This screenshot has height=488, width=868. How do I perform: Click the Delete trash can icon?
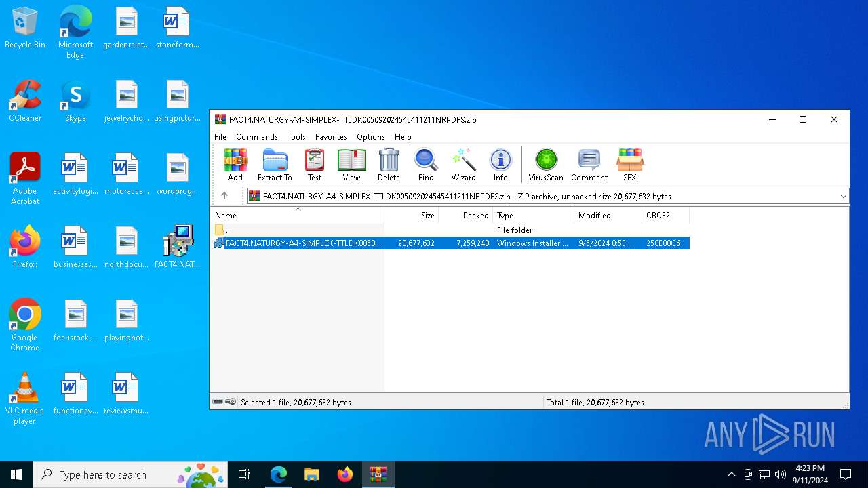click(389, 165)
